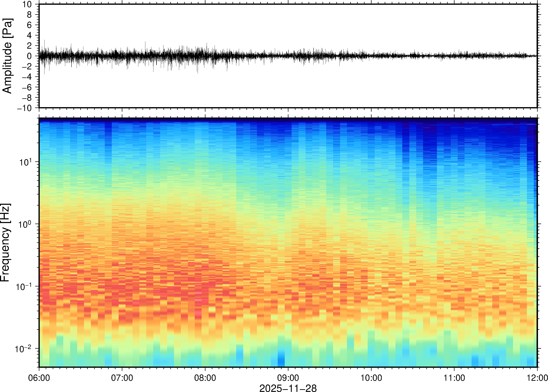
Task: Click the 08:00 time axis label
Action: tap(205, 378)
